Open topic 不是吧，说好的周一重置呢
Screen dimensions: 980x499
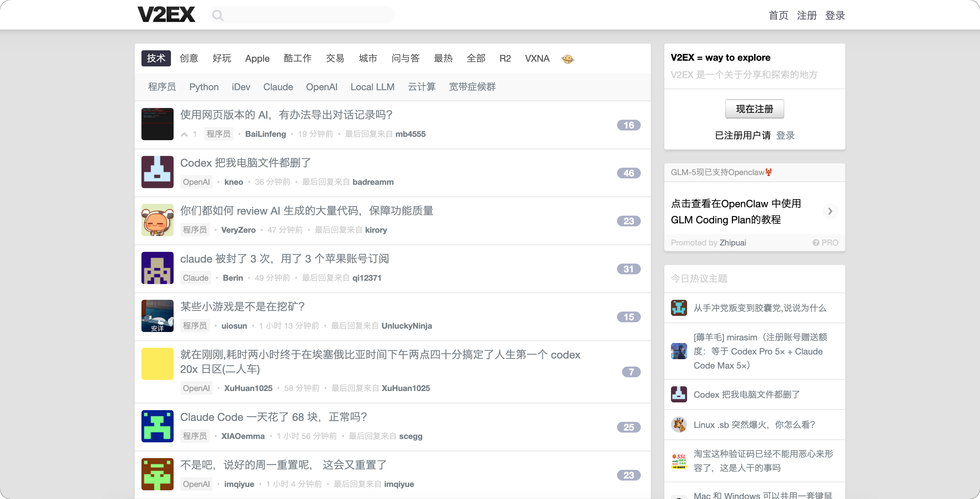click(x=284, y=465)
